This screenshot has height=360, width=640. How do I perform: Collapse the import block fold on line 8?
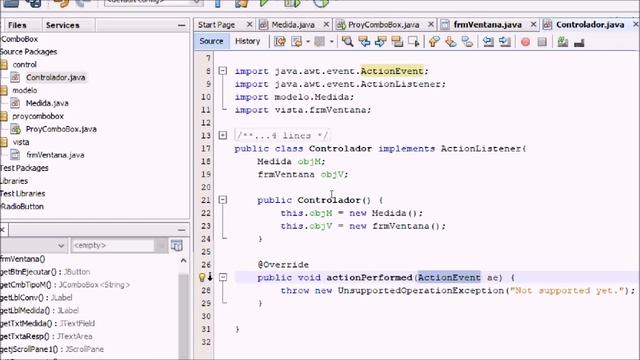[x=223, y=71]
